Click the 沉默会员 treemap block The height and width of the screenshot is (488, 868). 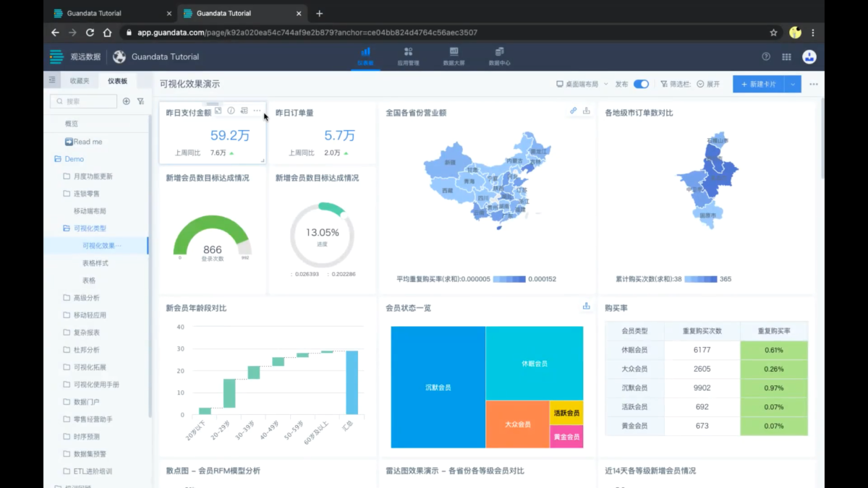pos(438,388)
